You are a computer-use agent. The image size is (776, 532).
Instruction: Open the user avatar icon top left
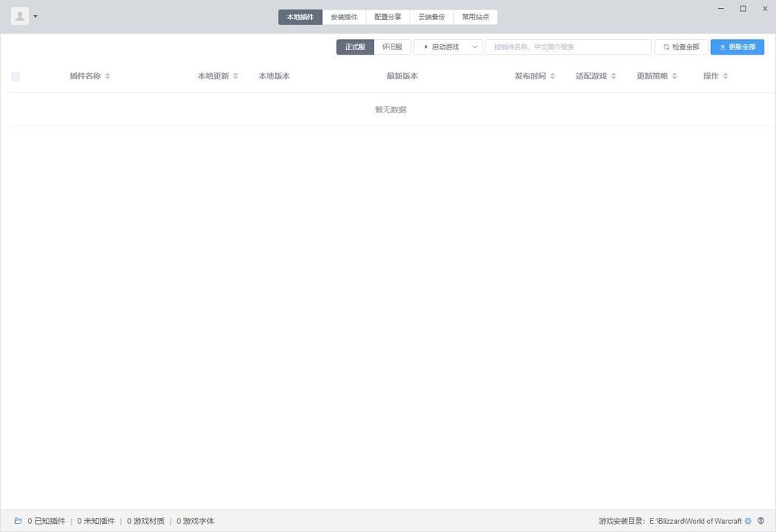pyautogui.click(x=19, y=16)
